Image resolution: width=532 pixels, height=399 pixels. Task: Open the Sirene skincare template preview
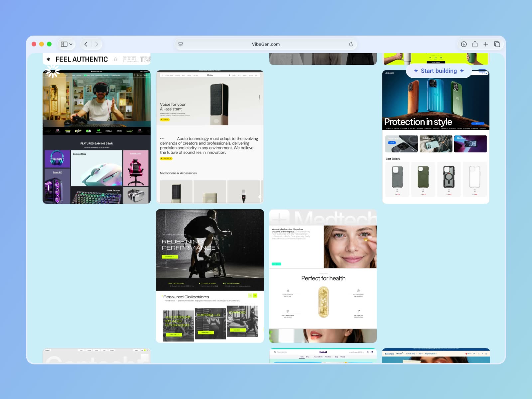click(x=436, y=356)
